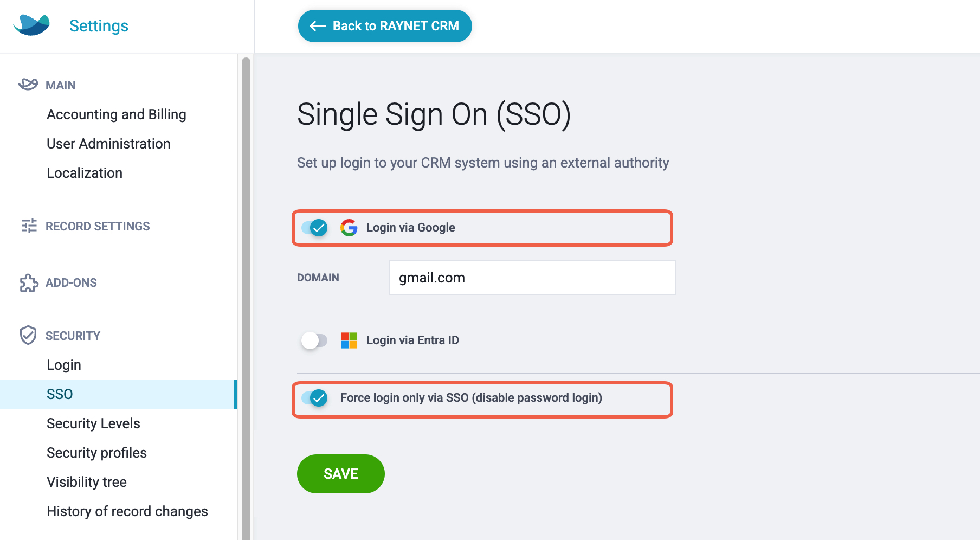Screen dimensions: 980x540
Task: Click the Google logo icon
Action: [x=349, y=228]
